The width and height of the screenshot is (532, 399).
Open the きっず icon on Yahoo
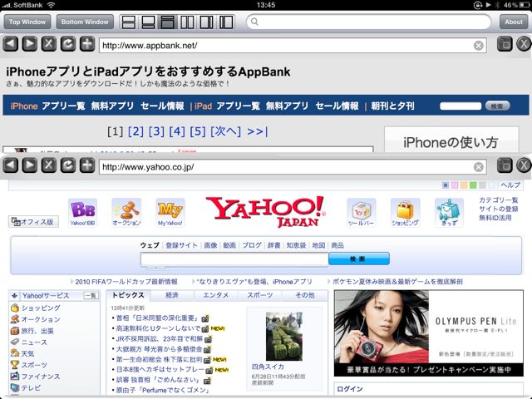pyautogui.click(x=449, y=213)
